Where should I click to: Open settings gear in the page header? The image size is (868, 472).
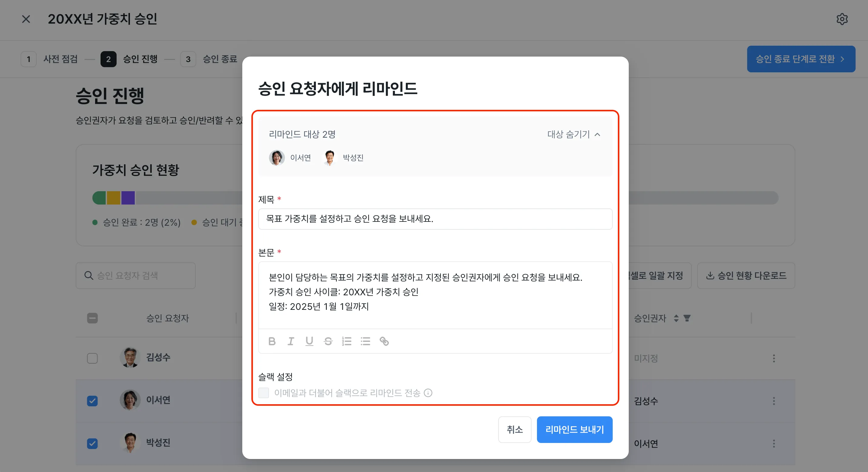[842, 19]
